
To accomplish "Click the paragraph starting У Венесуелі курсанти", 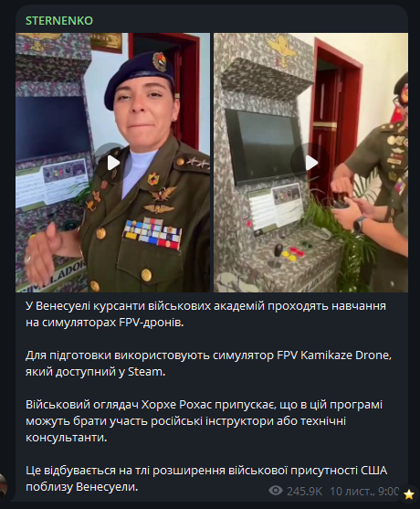I will 205,314.
